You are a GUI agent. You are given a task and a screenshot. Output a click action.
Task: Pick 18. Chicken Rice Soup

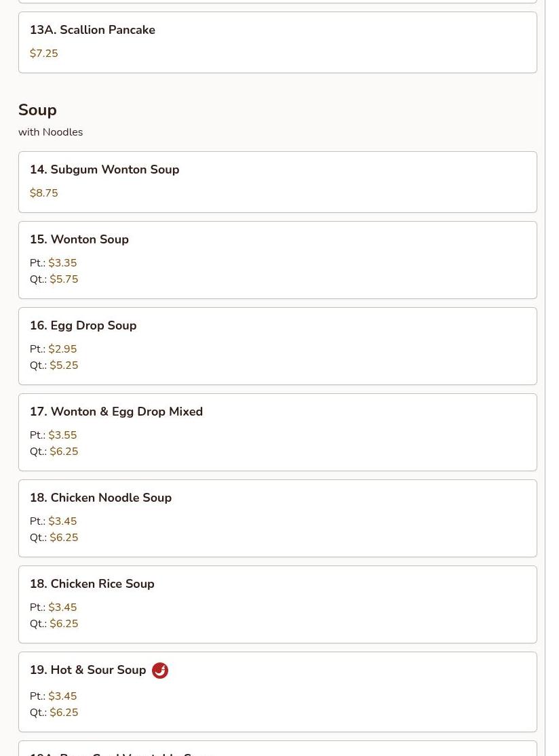coord(92,584)
